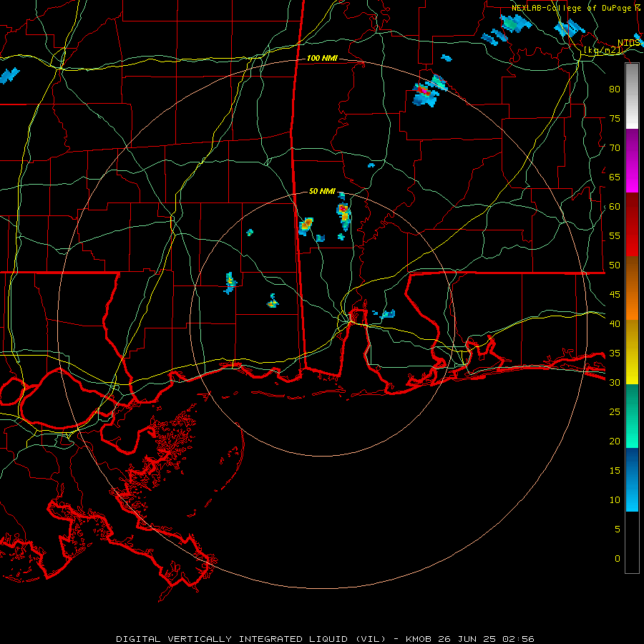
Task: Click the legend value 25
Action: tap(615, 412)
